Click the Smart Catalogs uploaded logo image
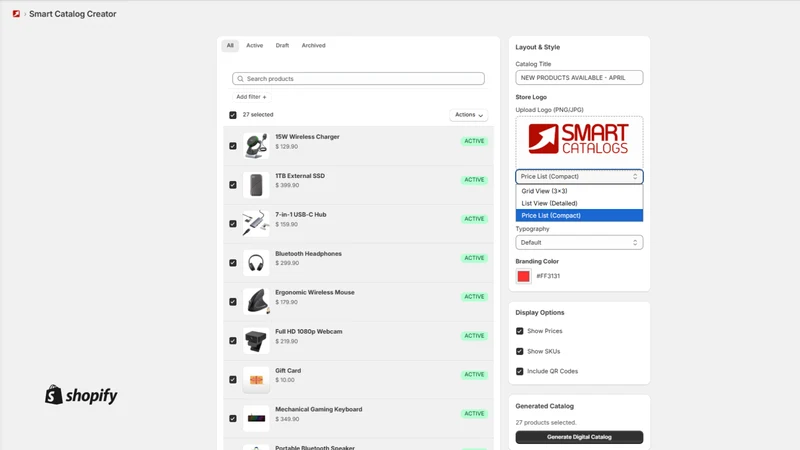The image size is (800, 450). [x=579, y=139]
